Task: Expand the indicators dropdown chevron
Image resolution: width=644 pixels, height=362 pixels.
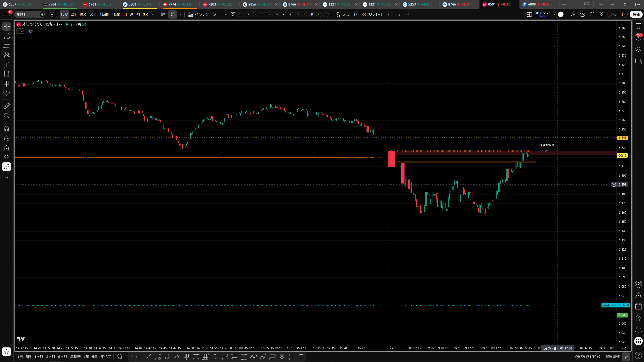Action: point(225,14)
